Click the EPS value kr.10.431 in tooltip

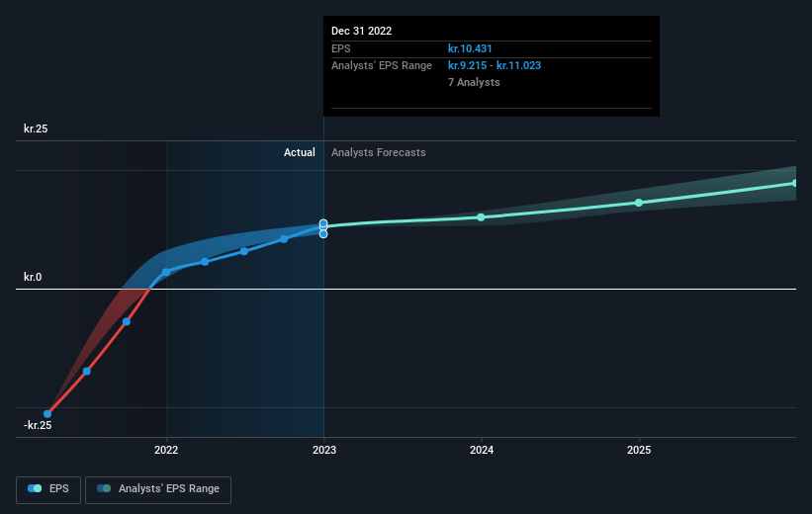click(470, 48)
